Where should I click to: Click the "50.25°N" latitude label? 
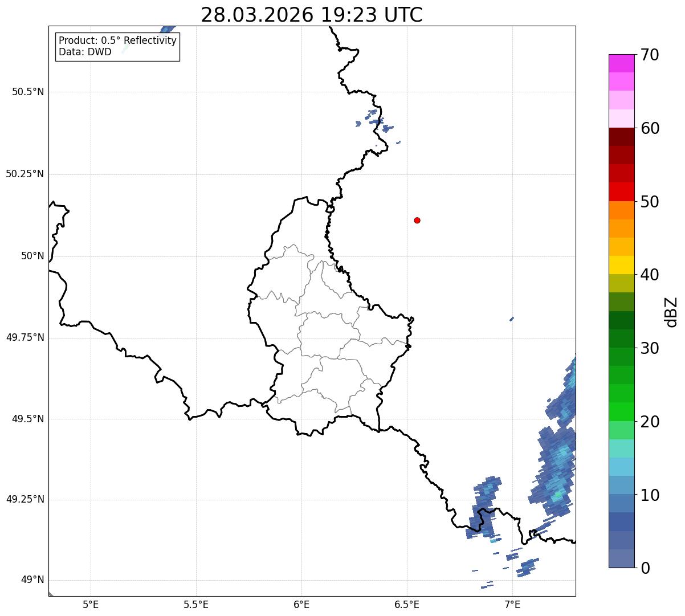[x=25, y=174]
